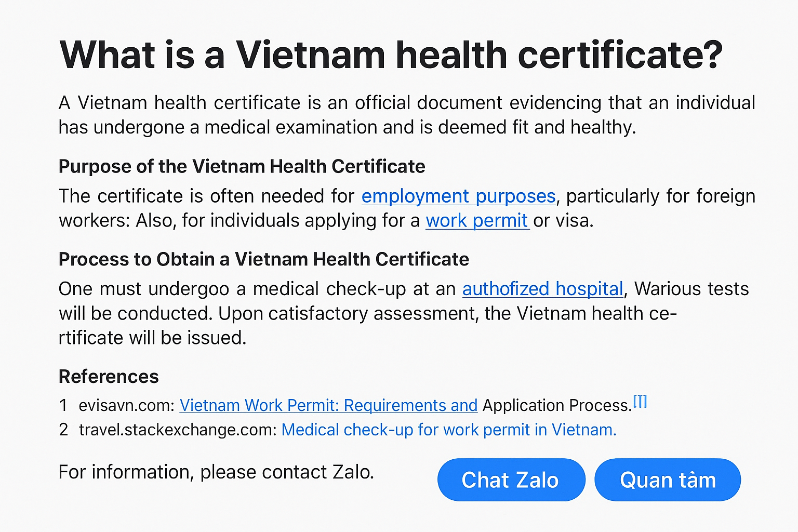
Task: Click reference list item number 2
Action: click(63, 430)
